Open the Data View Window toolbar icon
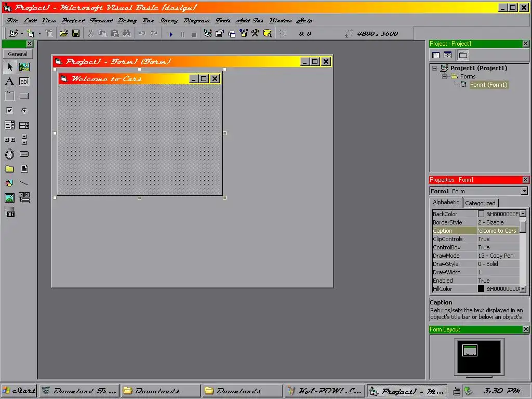The width and height of the screenshot is (532, 399). pyautogui.click(x=268, y=33)
